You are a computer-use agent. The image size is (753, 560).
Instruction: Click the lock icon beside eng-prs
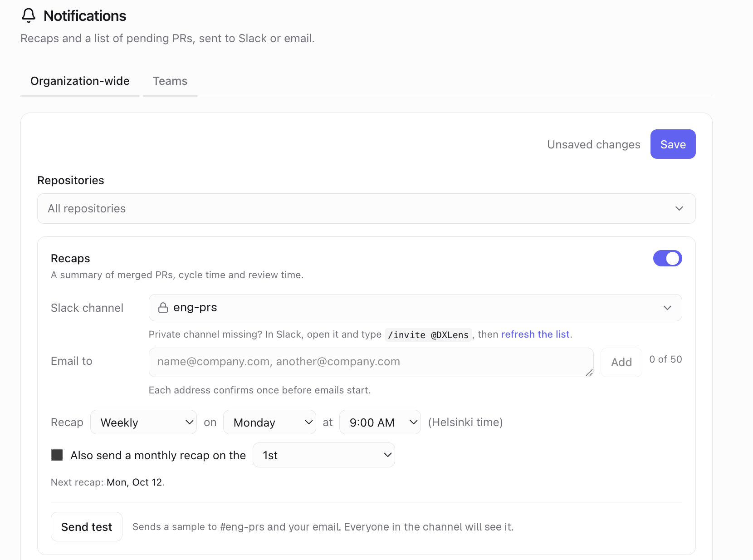click(x=163, y=308)
